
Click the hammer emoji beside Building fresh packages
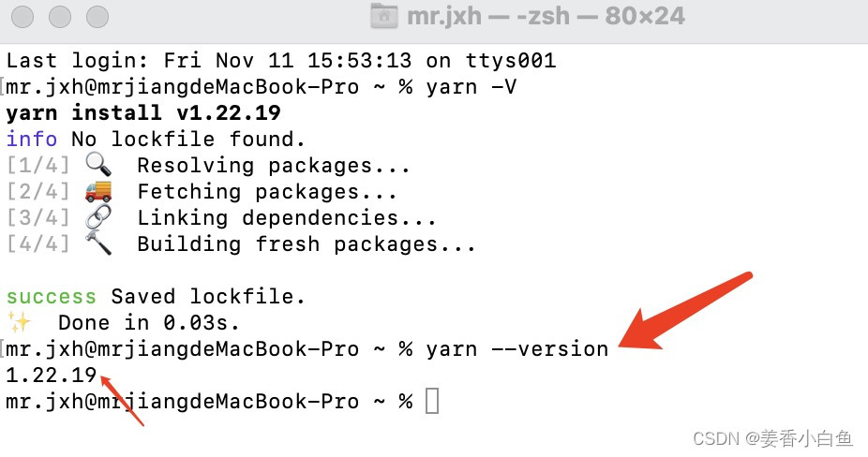(x=98, y=243)
